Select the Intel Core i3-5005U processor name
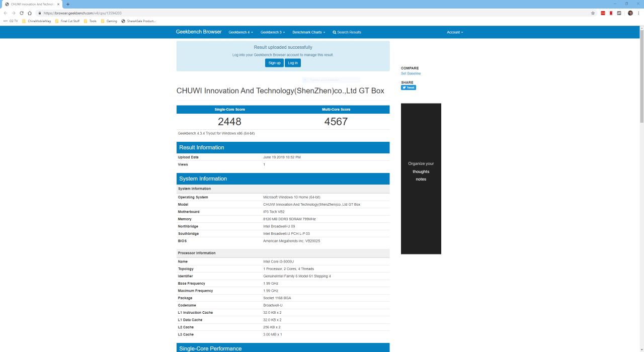 278,261
